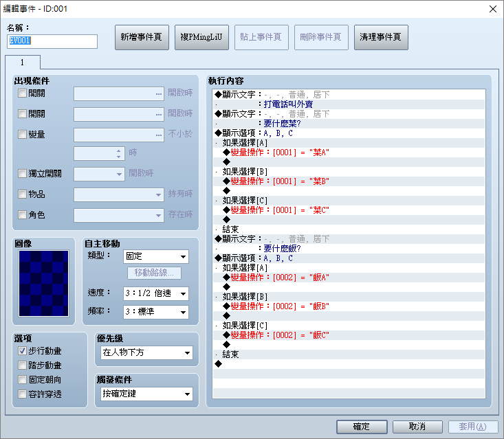Click the variable value stepper arrows
Viewport: 504px width, 439px height.
tap(119, 153)
